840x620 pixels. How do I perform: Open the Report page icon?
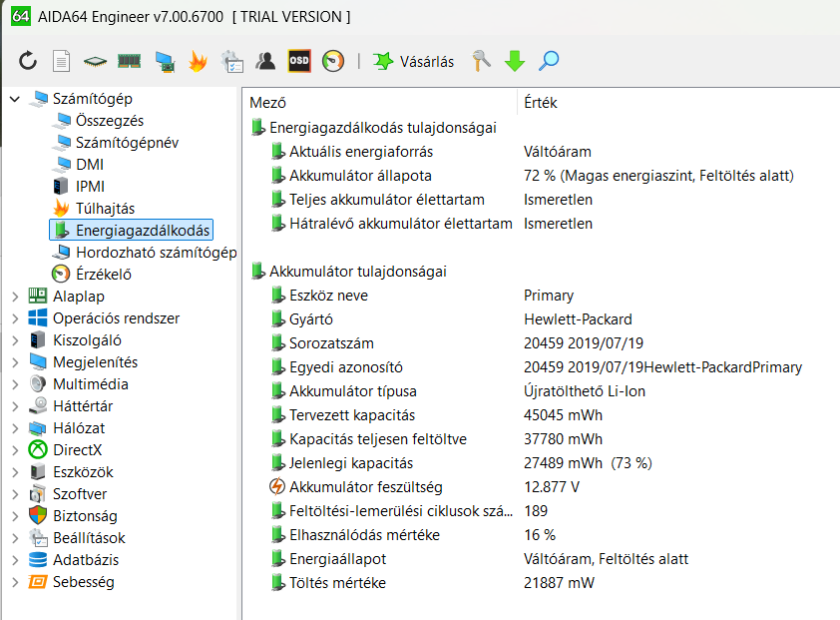tap(62, 61)
